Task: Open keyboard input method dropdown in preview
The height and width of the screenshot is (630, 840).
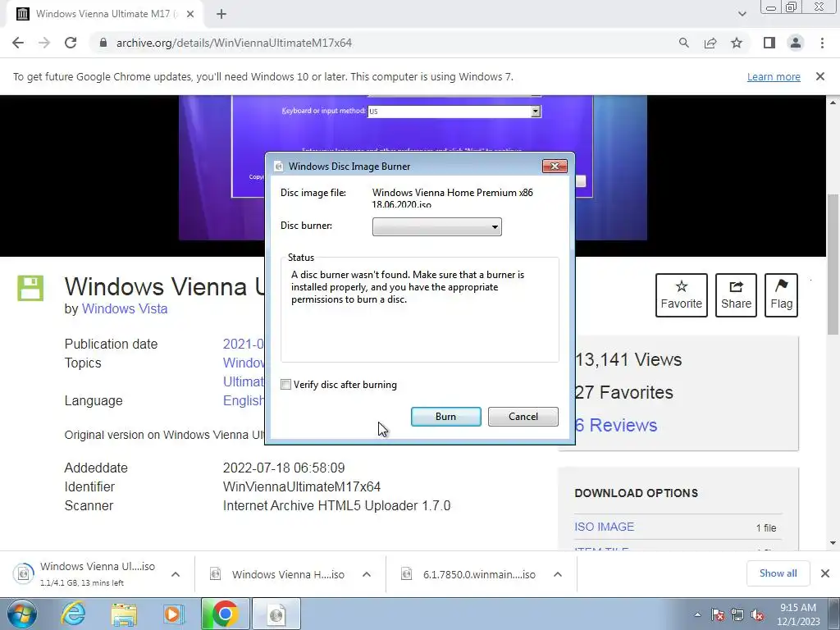Action: tap(535, 111)
